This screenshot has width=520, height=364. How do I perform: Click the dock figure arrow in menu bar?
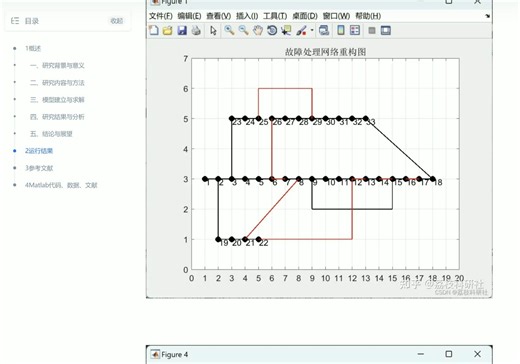coord(488,16)
